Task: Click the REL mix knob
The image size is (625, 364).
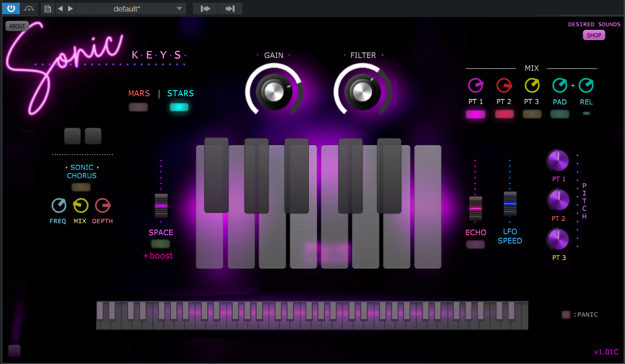Action: point(586,85)
